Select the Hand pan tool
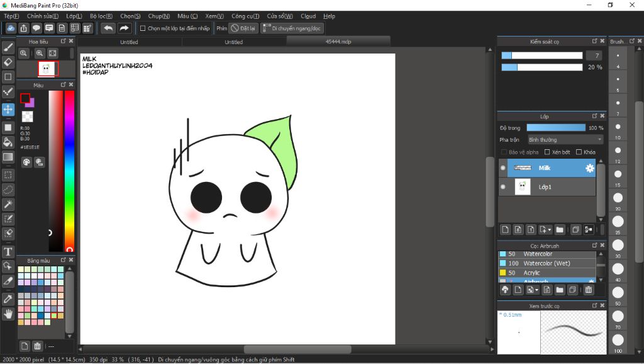Image resolution: width=644 pixels, height=364 pixels. tap(8, 313)
